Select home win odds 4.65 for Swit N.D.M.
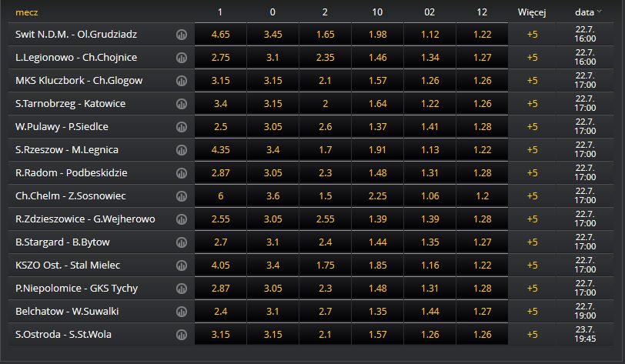The image size is (625, 364). pos(220,35)
